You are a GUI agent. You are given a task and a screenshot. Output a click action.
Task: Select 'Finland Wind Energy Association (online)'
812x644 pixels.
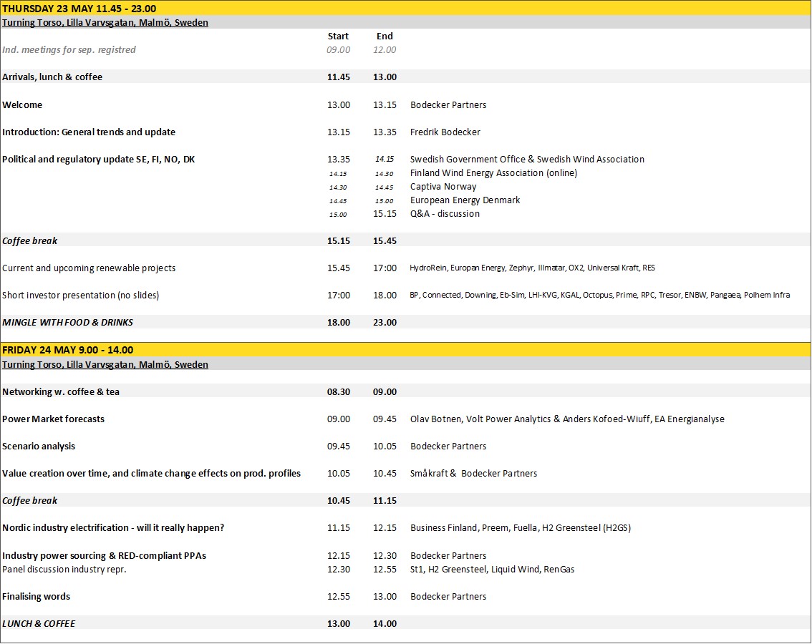(493, 173)
